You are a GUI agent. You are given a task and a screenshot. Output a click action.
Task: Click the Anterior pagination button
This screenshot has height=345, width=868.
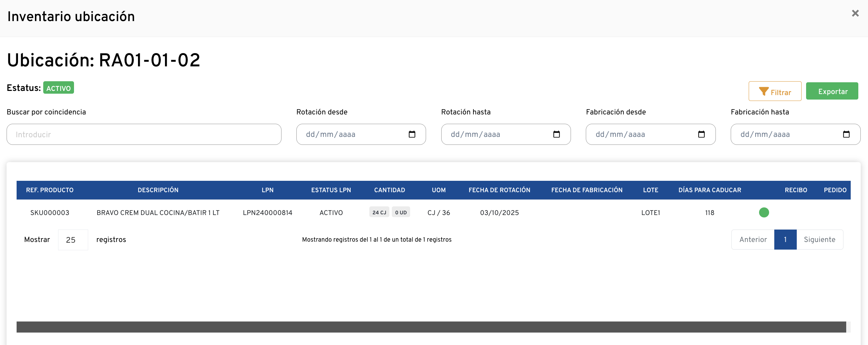point(753,240)
